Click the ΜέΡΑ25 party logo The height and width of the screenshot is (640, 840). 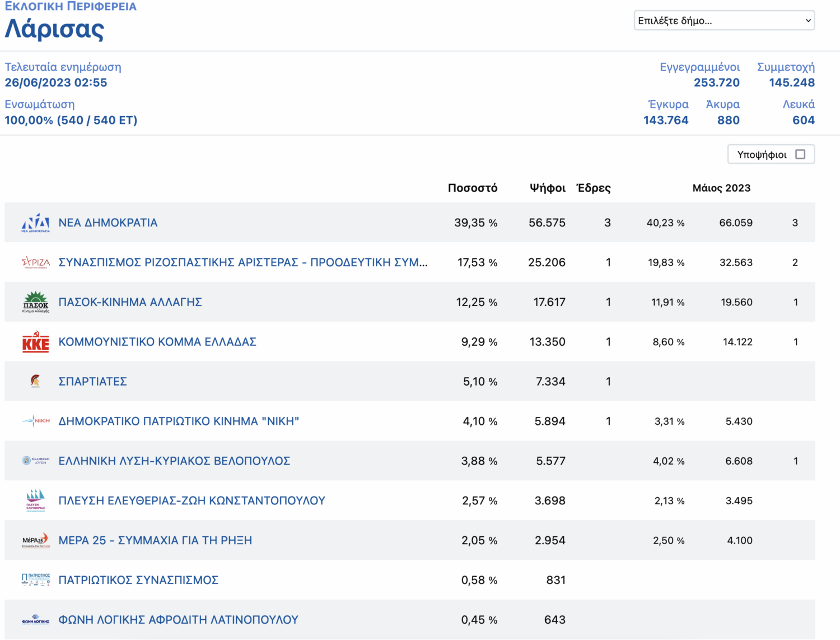35,540
